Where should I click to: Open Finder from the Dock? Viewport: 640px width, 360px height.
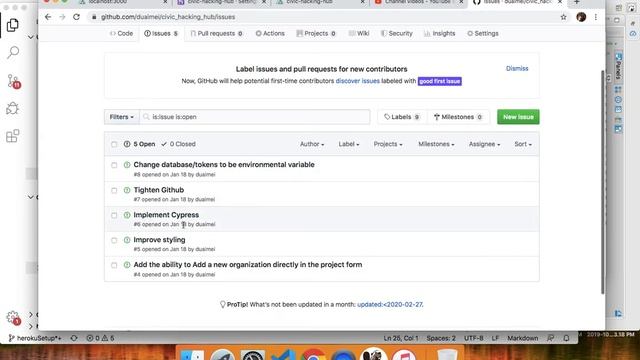click(192, 356)
